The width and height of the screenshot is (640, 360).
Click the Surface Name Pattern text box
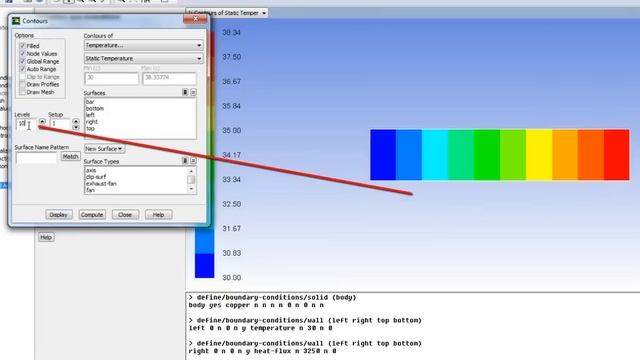click(x=37, y=158)
